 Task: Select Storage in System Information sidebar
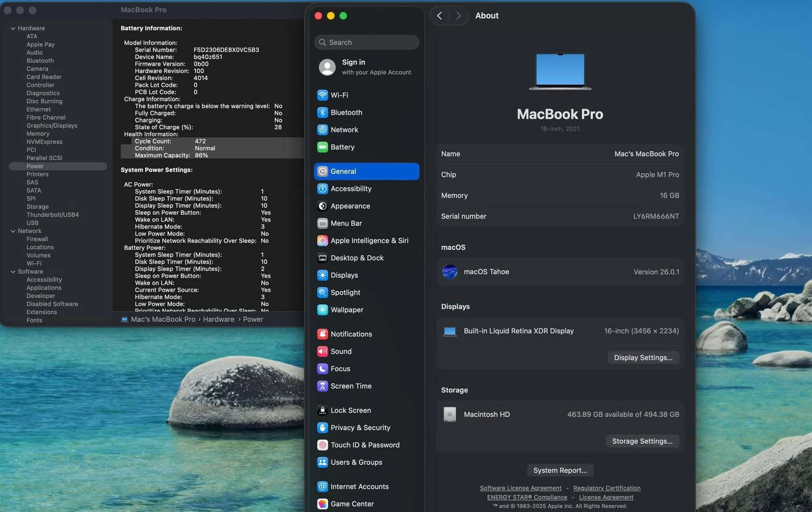click(37, 207)
